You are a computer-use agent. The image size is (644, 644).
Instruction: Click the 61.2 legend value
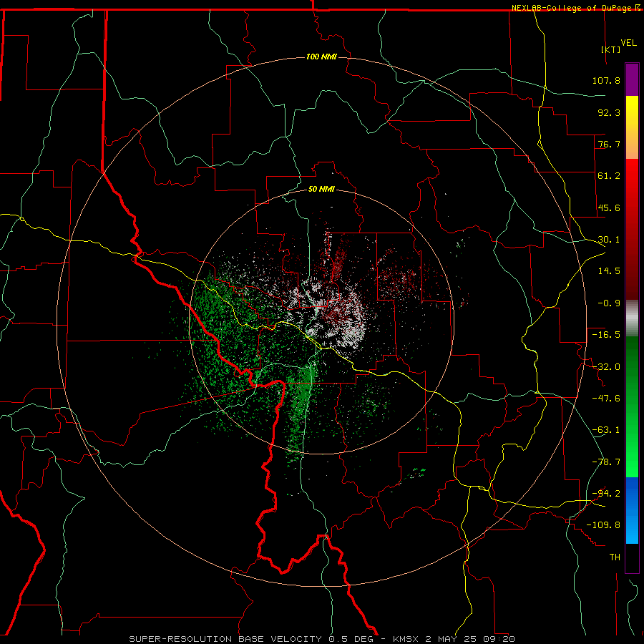tap(609, 176)
